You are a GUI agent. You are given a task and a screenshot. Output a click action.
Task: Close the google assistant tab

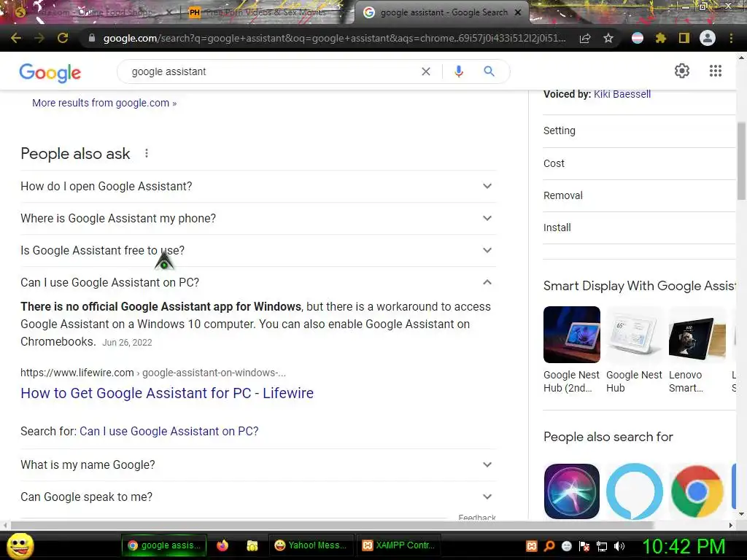518,12
